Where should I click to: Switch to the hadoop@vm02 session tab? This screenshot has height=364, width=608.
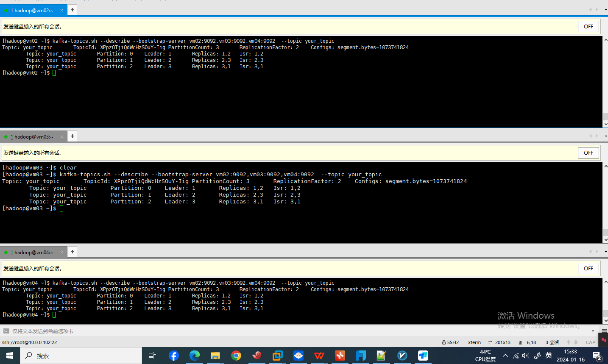coord(34,10)
